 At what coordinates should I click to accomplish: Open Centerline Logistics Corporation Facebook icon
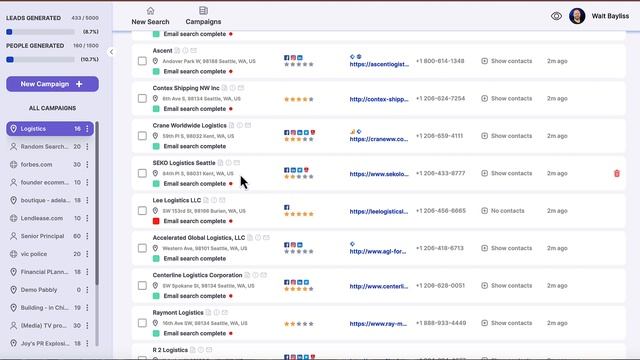tap(287, 282)
